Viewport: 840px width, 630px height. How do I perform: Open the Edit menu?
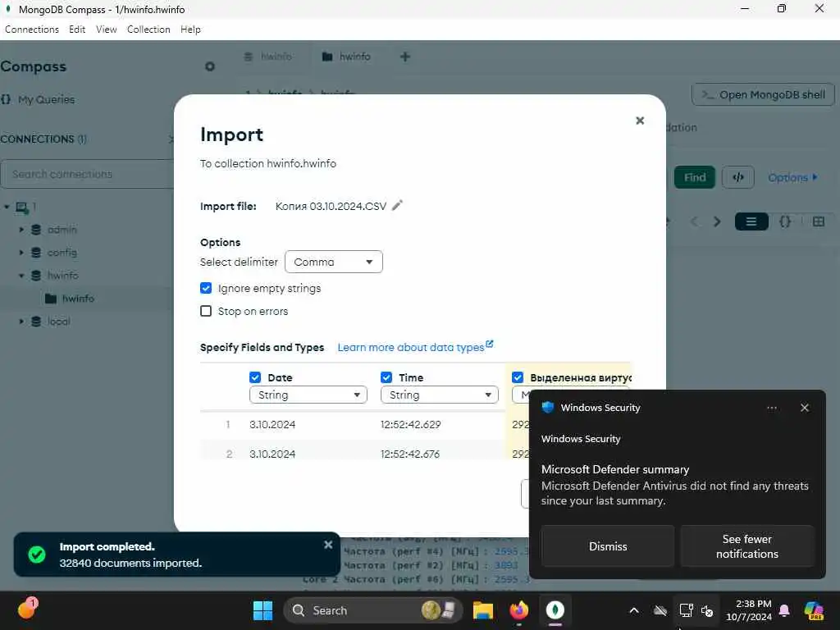click(77, 30)
